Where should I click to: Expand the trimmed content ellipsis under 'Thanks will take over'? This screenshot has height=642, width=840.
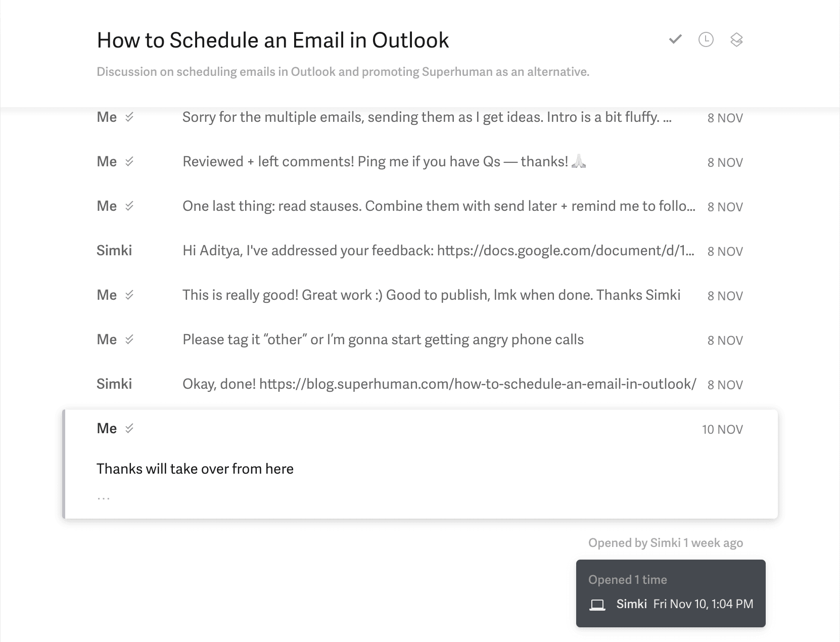click(104, 498)
